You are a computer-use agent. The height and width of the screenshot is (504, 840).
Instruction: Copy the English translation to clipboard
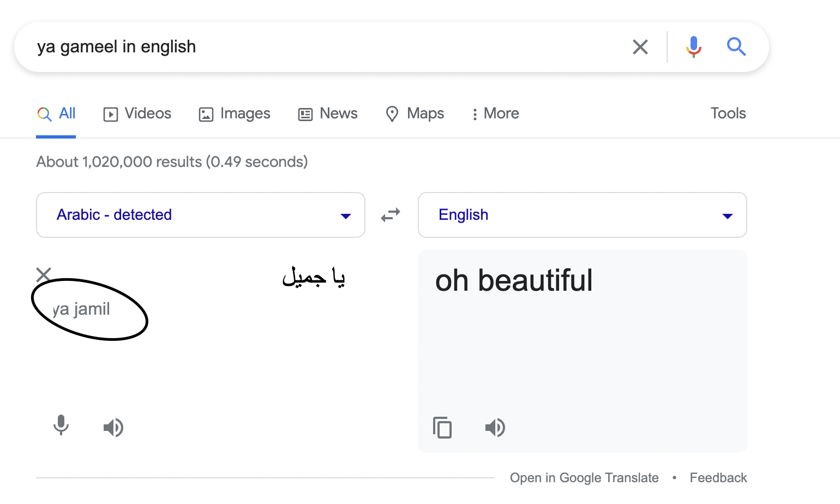(442, 428)
